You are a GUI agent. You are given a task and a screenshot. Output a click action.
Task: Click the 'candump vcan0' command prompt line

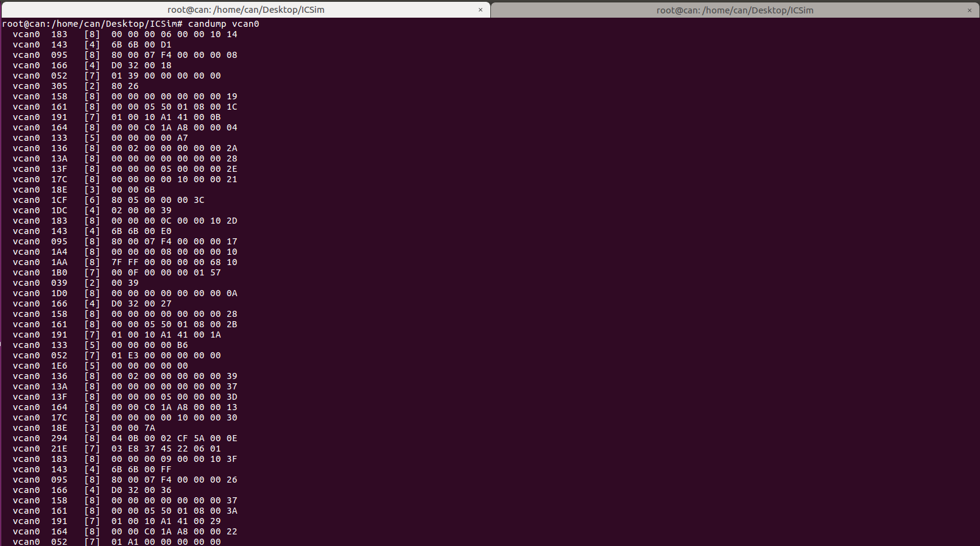point(130,24)
